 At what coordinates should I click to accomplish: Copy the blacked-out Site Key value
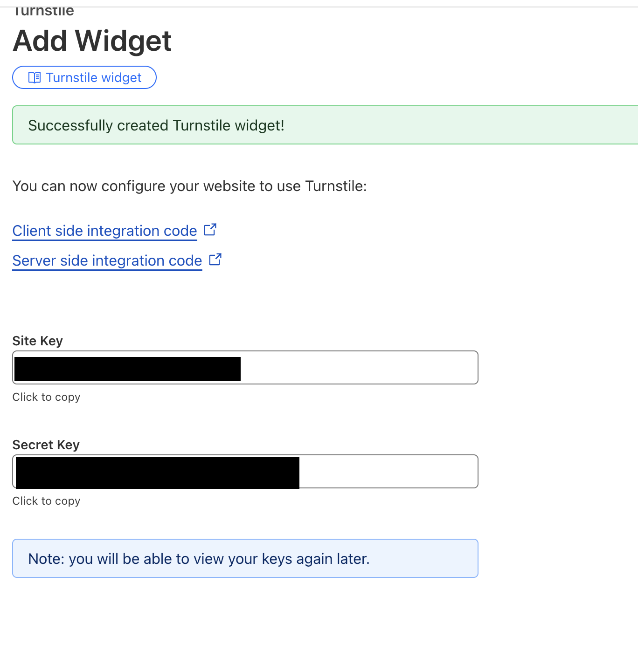point(127,369)
